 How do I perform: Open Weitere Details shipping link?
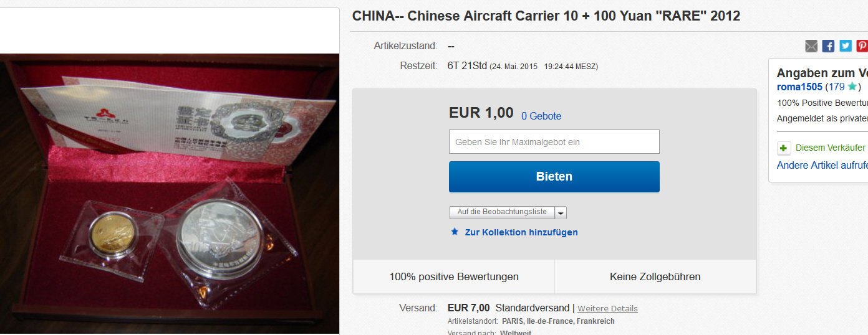point(607,309)
